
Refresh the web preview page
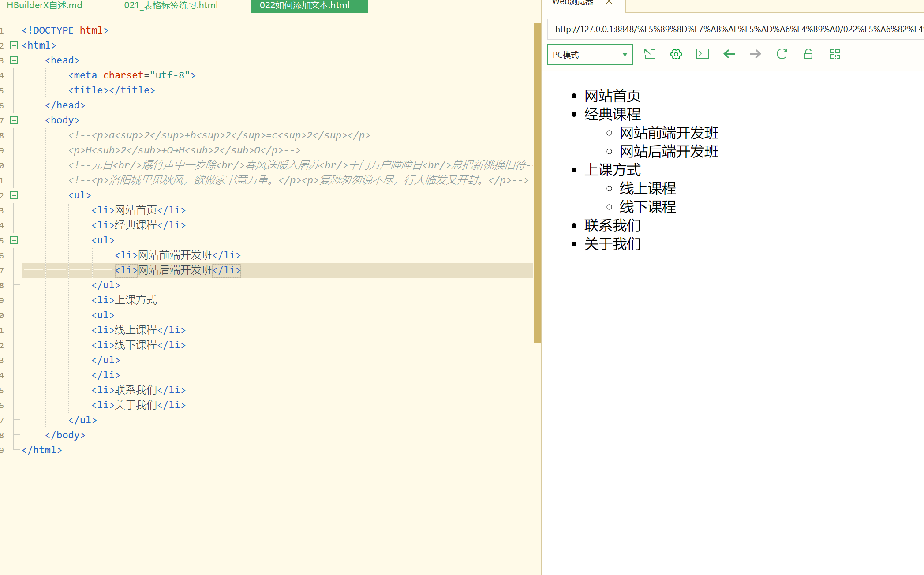tap(782, 54)
